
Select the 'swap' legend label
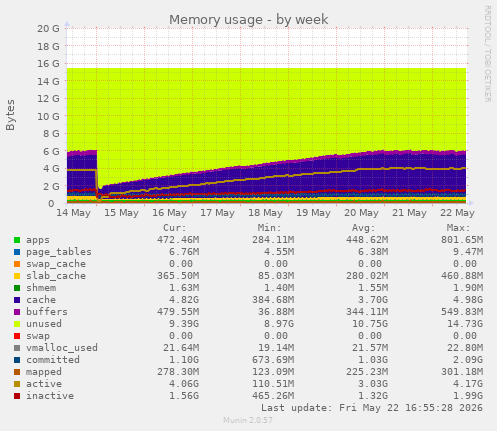pyautogui.click(x=38, y=336)
